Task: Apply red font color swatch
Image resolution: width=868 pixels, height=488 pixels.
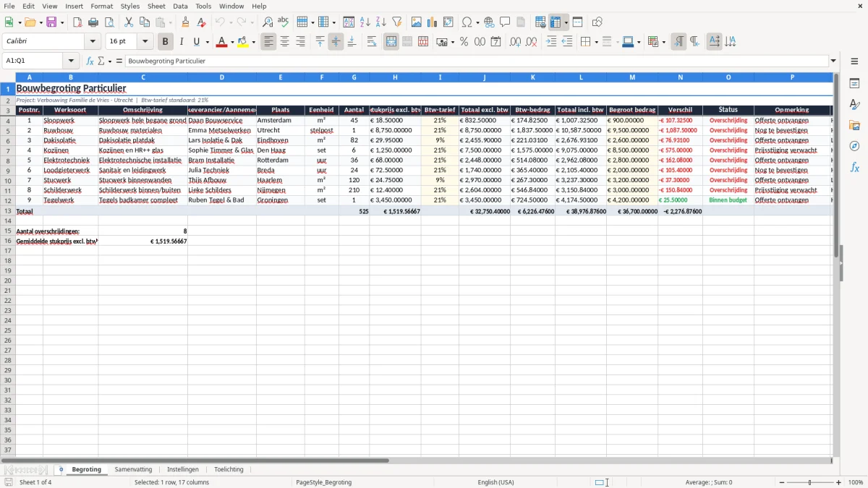Action: point(221,42)
